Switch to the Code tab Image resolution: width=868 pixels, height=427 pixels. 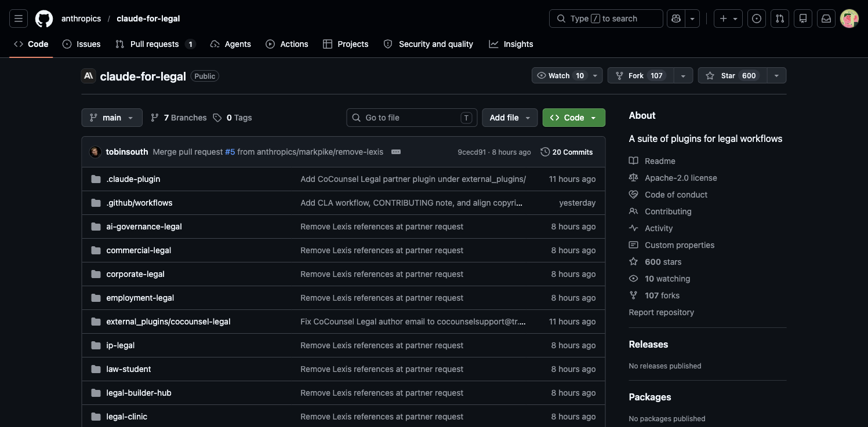(31, 44)
